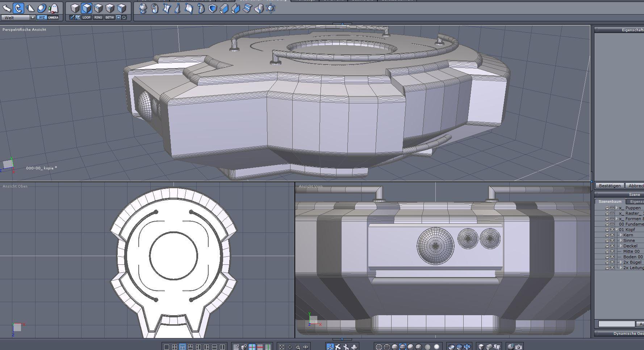The width and height of the screenshot is (644, 350).
Task: Click the RING selection button
Action: 98,17
